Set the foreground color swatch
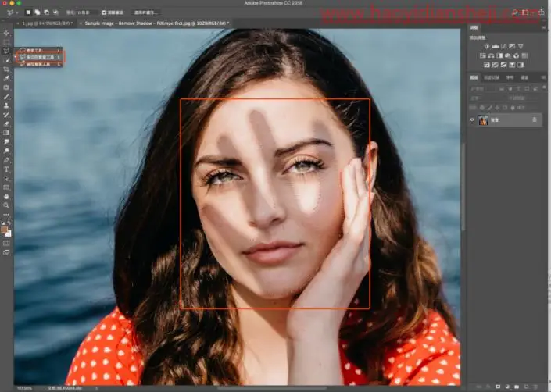Screen dimensions: 551x392 (x=4, y=230)
